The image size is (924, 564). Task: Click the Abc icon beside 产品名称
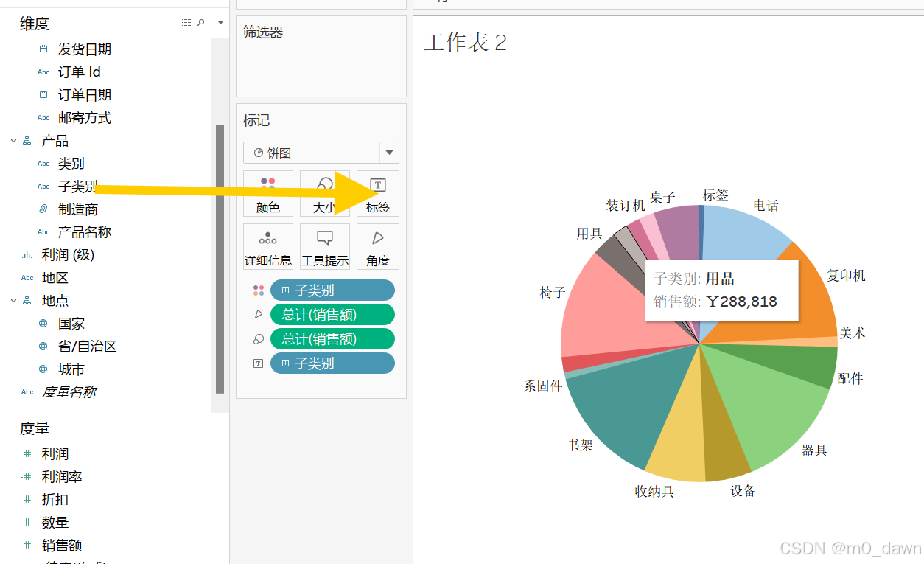[43, 232]
